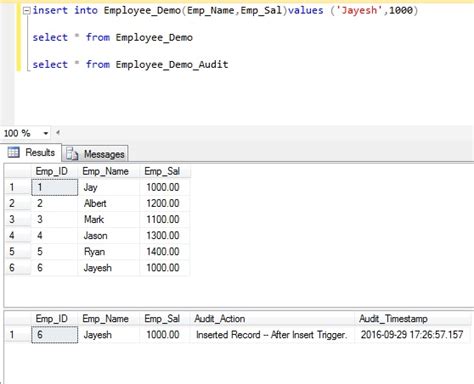Select the Emp_ID header in audit grid
This screenshot has height=384, width=474.
click(x=54, y=319)
